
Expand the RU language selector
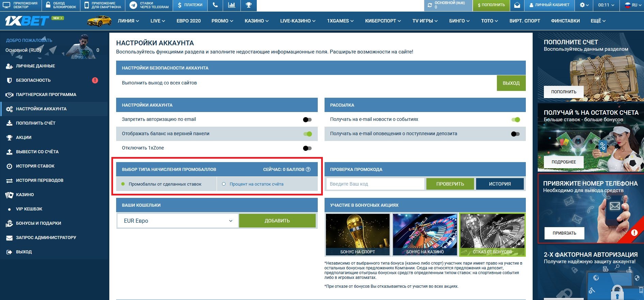(632, 5)
